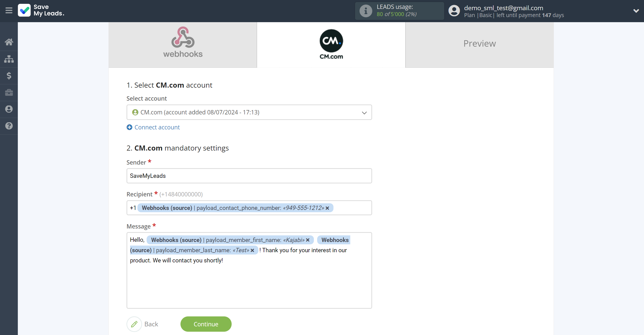This screenshot has height=335, width=644.
Task: Click the payload_member_first_name tag in Message
Action: [230, 240]
